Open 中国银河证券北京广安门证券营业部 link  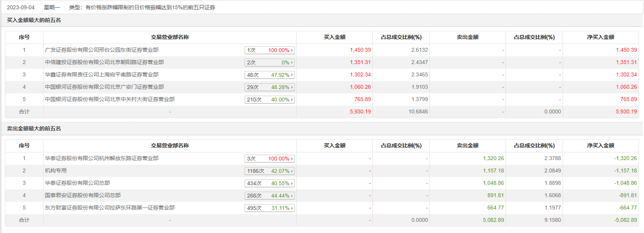(104, 87)
